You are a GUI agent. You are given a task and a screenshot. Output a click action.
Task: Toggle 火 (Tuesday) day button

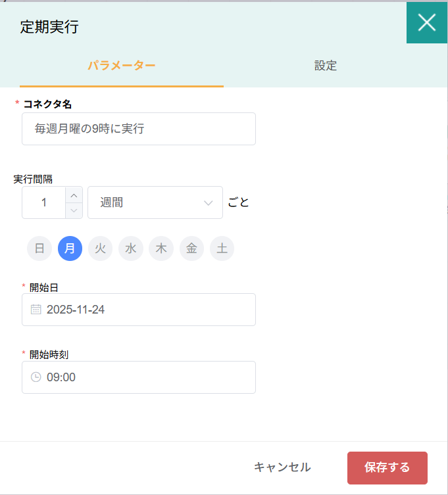100,248
